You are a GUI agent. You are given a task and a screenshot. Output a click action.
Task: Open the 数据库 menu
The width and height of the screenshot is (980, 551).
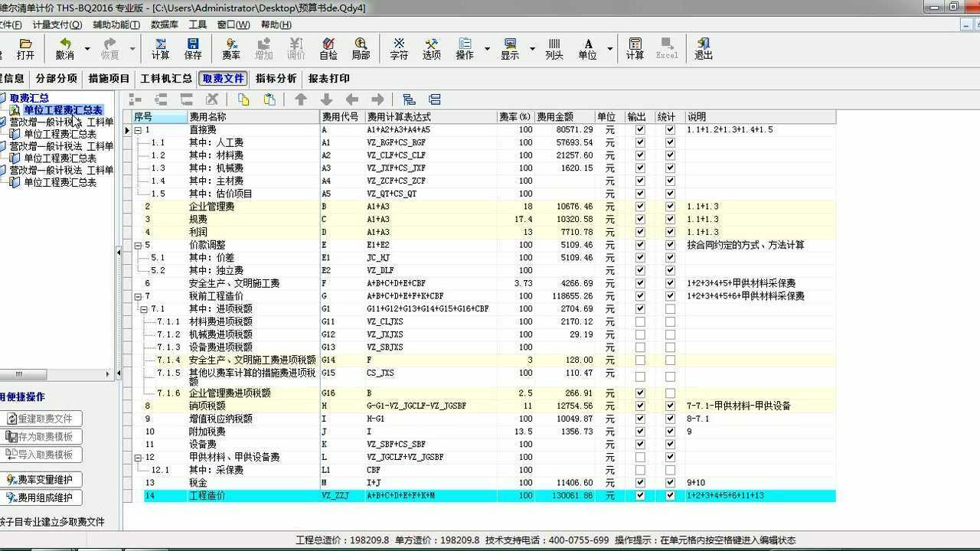pyautogui.click(x=165, y=24)
